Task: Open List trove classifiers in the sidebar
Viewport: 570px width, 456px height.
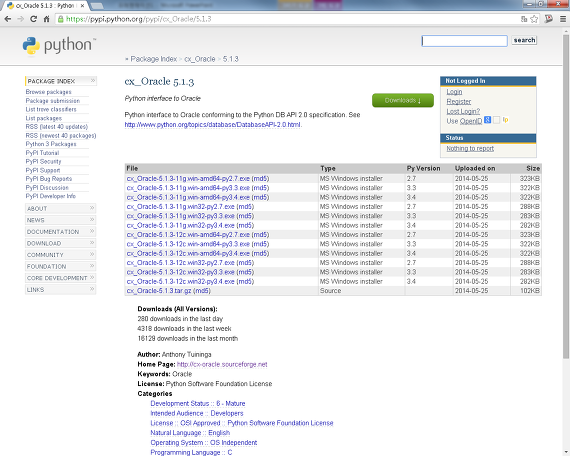Action: click(51, 109)
